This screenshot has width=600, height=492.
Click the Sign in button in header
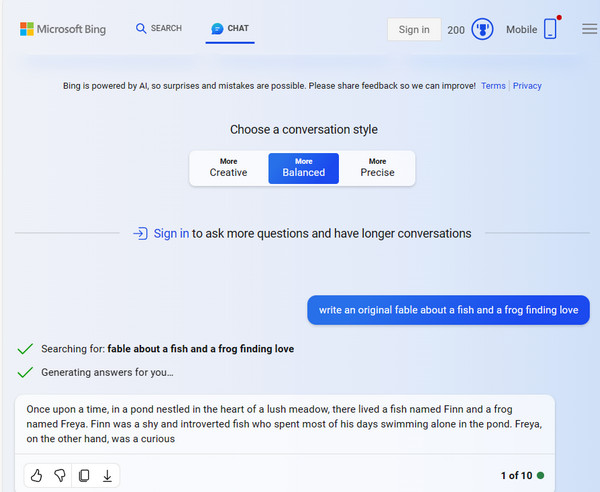pos(414,29)
